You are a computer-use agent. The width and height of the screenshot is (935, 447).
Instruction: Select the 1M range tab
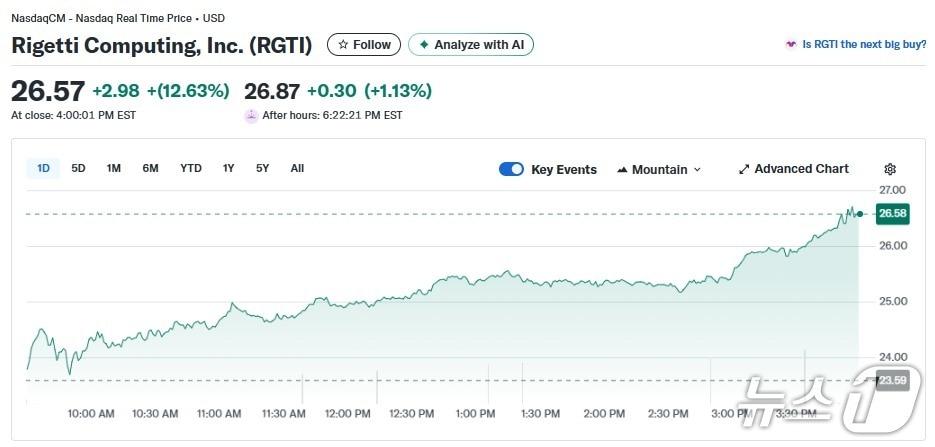[114, 169]
